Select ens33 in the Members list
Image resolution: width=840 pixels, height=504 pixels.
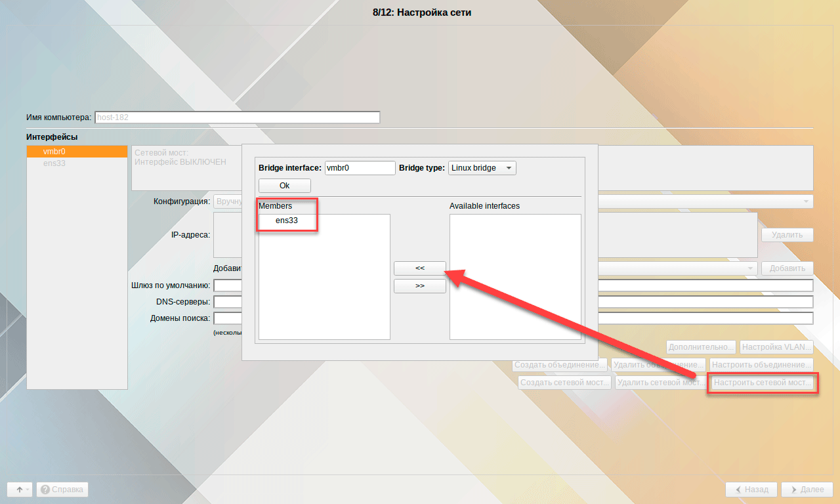287,220
